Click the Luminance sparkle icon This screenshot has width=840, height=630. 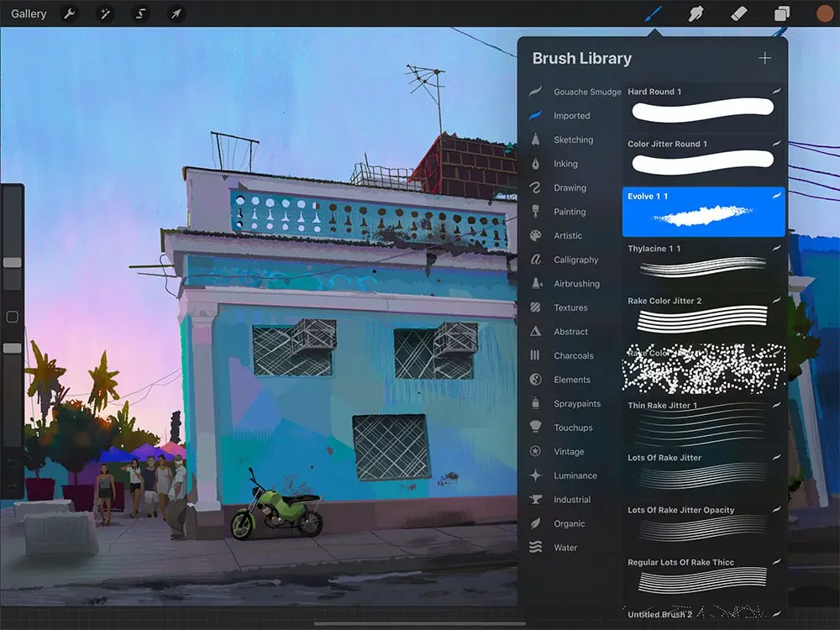[535, 475]
